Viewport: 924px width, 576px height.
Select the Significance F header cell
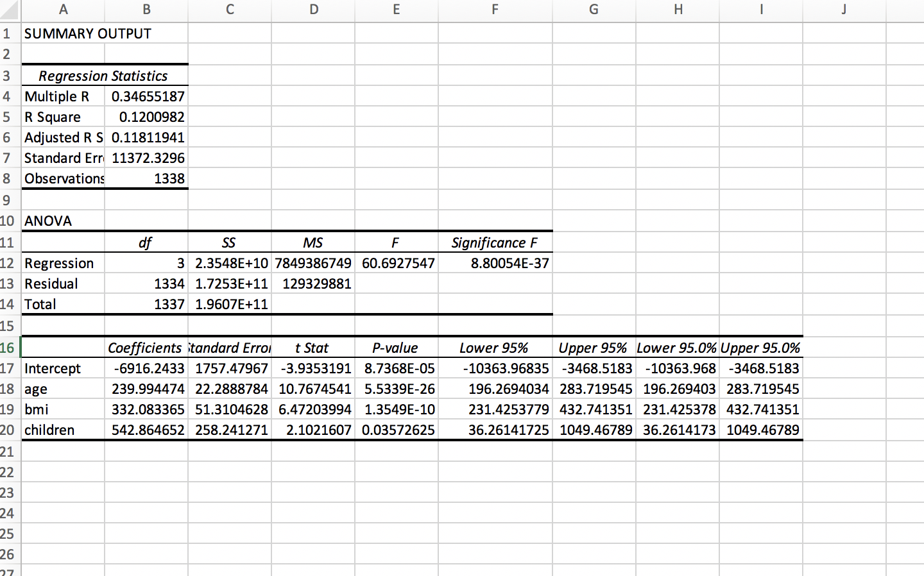coord(494,242)
